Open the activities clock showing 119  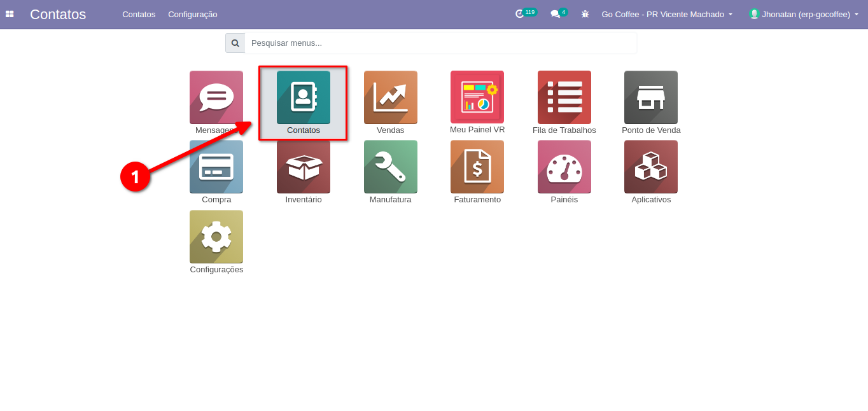tap(520, 14)
